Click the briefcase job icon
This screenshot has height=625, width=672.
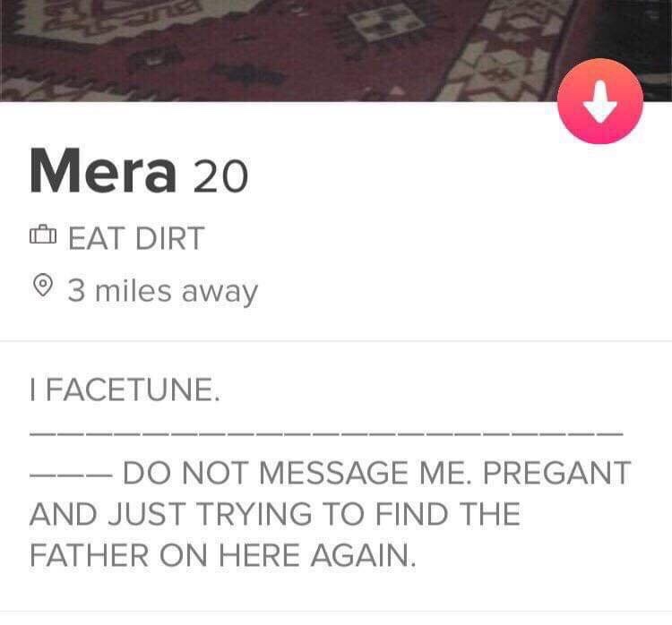(x=43, y=235)
